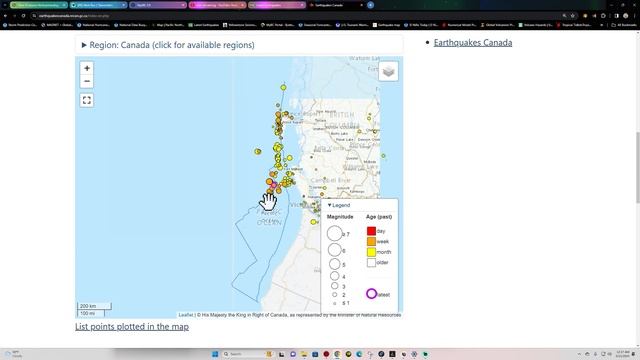Bookmark this page with the star icon

pos(573,16)
